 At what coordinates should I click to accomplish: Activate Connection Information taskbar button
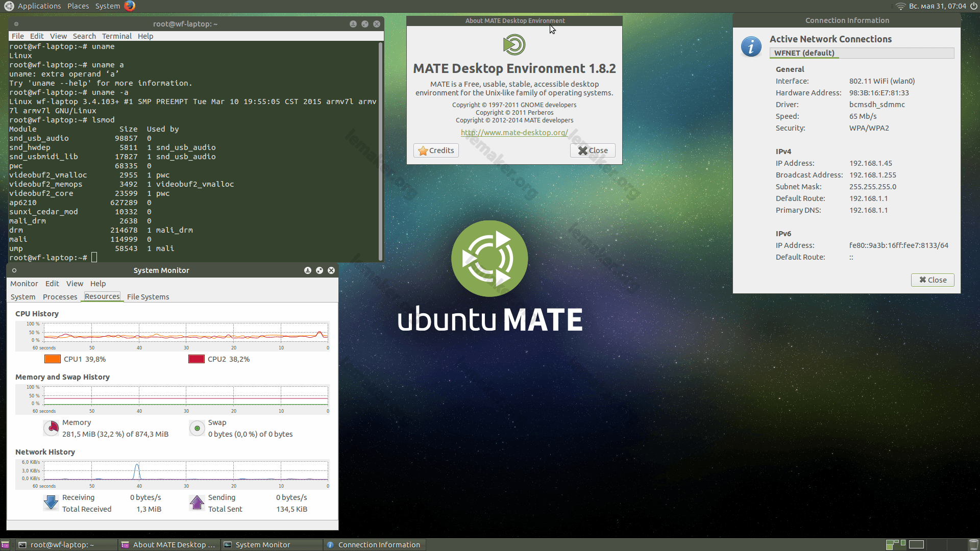tap(374, 545)
